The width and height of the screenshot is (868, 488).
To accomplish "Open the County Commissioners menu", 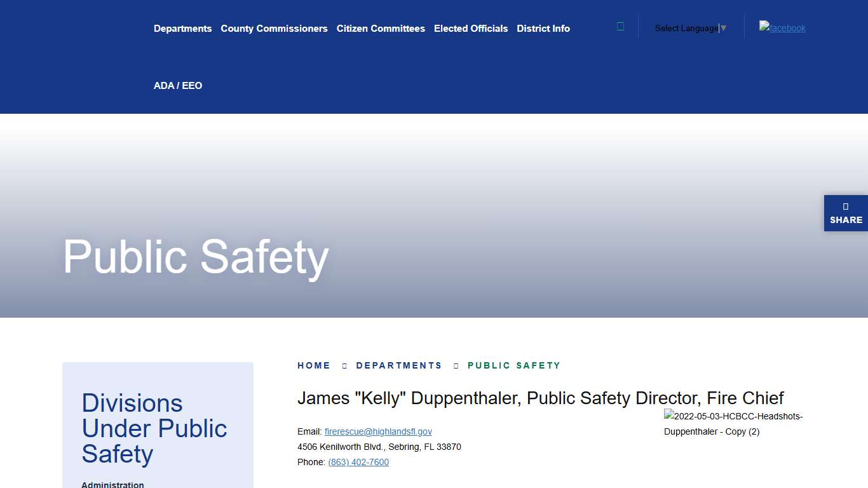I will point(274,29).
